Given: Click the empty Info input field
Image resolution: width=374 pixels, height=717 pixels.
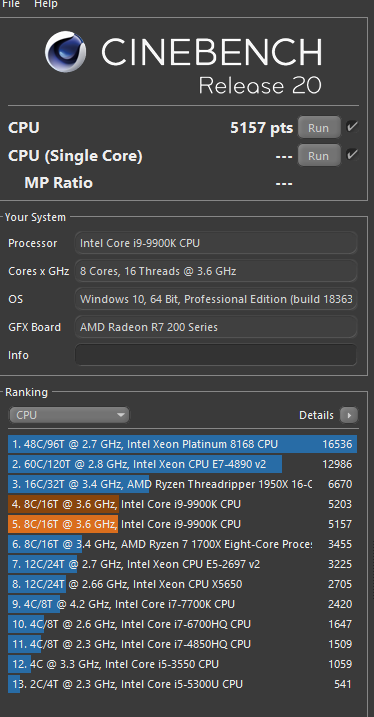Looking at the screenshot, I should pos(215,355).
